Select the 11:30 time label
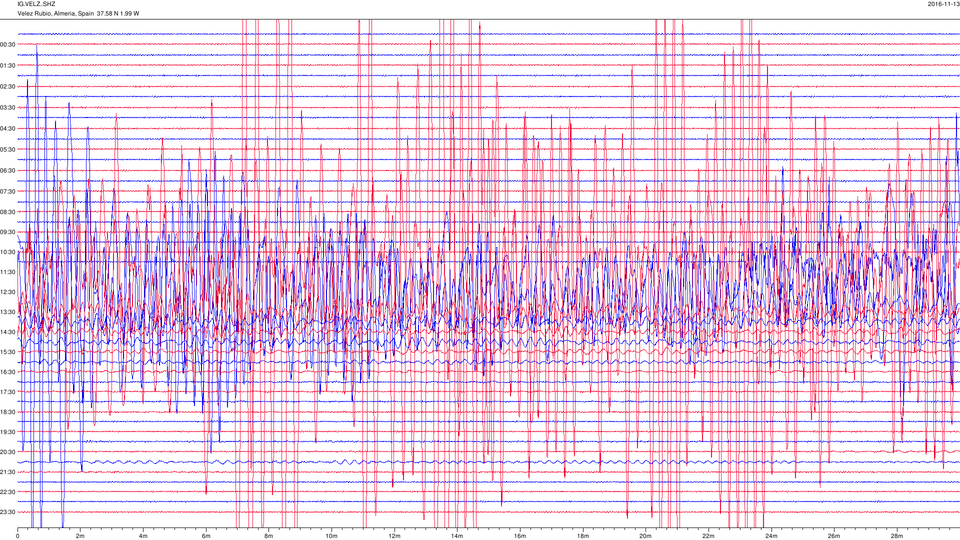The height and width of the screenshot is (540, 960). [x=7, y=272]
